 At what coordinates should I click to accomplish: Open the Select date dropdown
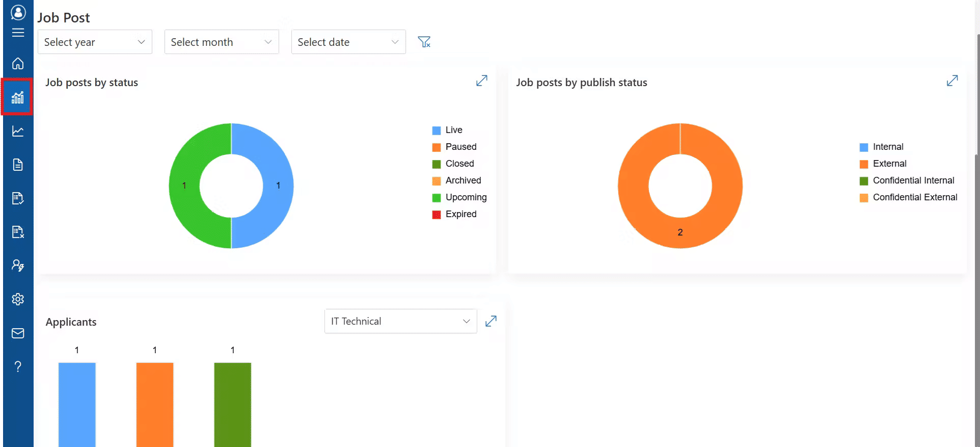348,42
